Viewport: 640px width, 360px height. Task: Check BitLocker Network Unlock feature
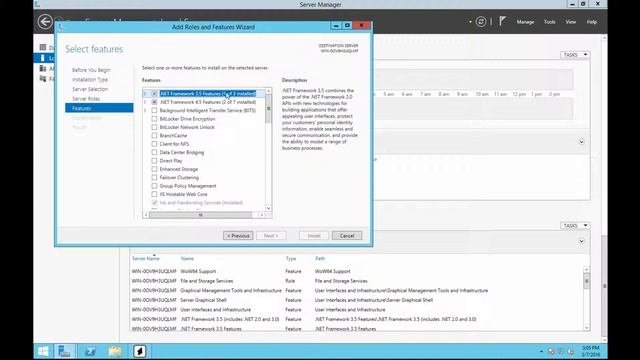[154, 127]
